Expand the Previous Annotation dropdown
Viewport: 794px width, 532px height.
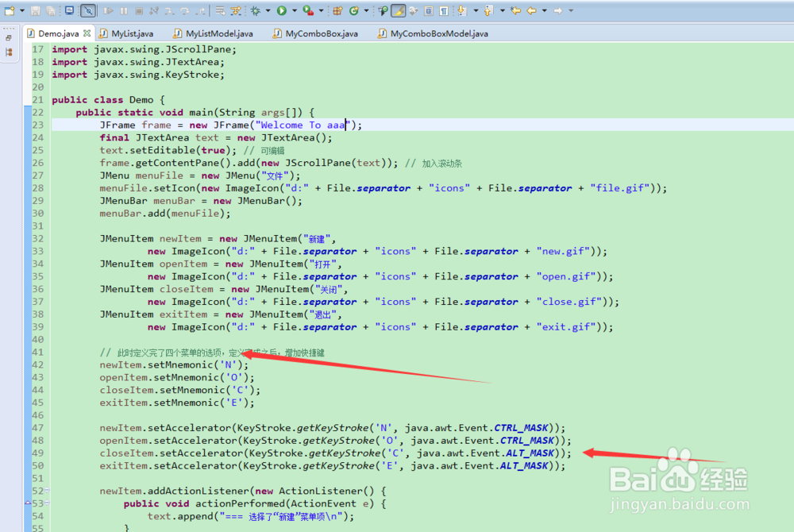[x=503, y=10]
